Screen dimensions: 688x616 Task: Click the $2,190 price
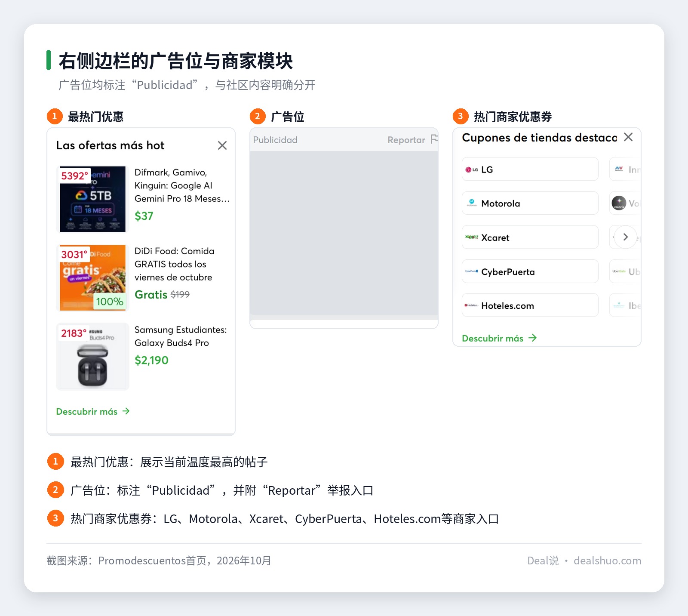coord(151,360)
